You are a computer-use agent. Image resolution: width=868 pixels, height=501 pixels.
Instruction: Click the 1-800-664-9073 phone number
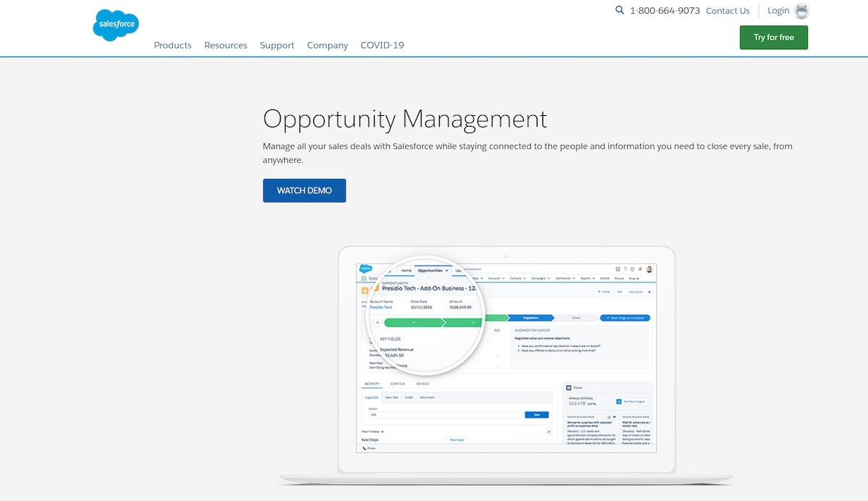[x=665, y=11]
